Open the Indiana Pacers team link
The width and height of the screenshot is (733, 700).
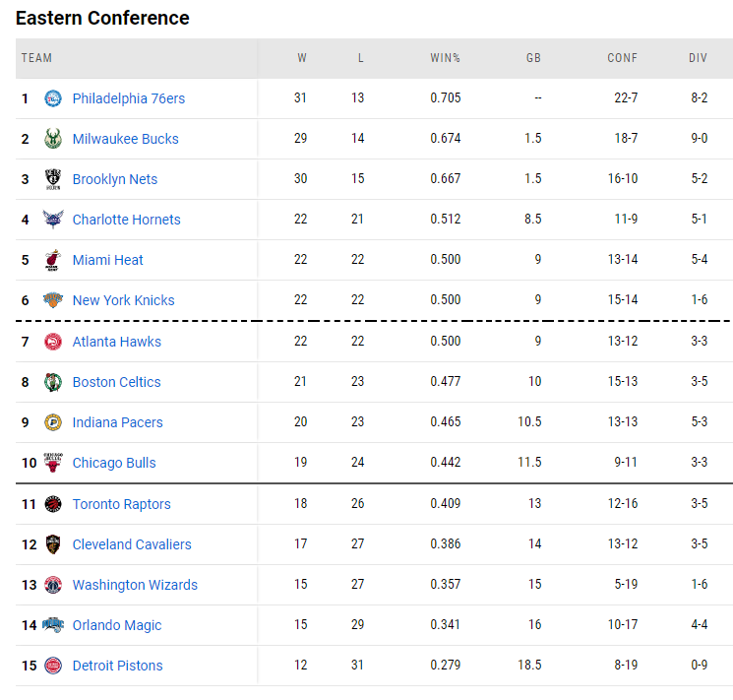(117, 422)
